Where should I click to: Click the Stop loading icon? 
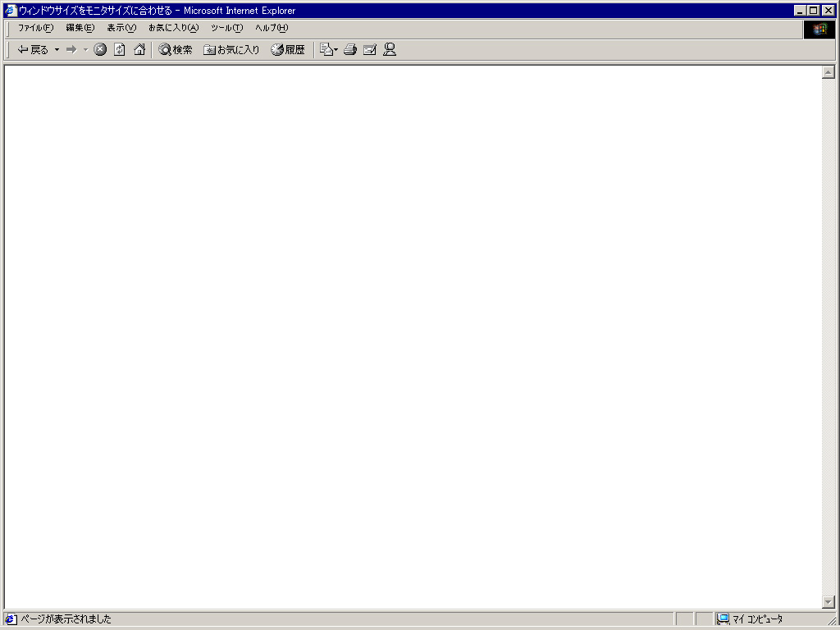100,50
